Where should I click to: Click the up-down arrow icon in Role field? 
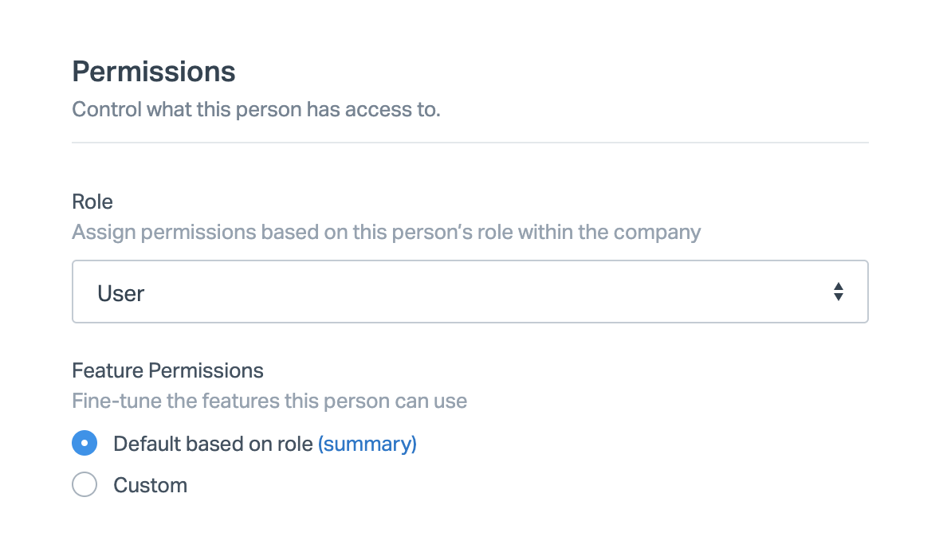coord(838,292)
